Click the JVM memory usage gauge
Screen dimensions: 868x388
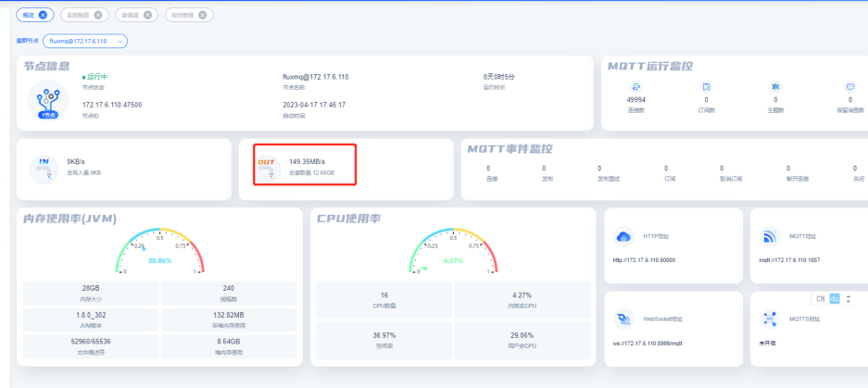tap(159, 250)
